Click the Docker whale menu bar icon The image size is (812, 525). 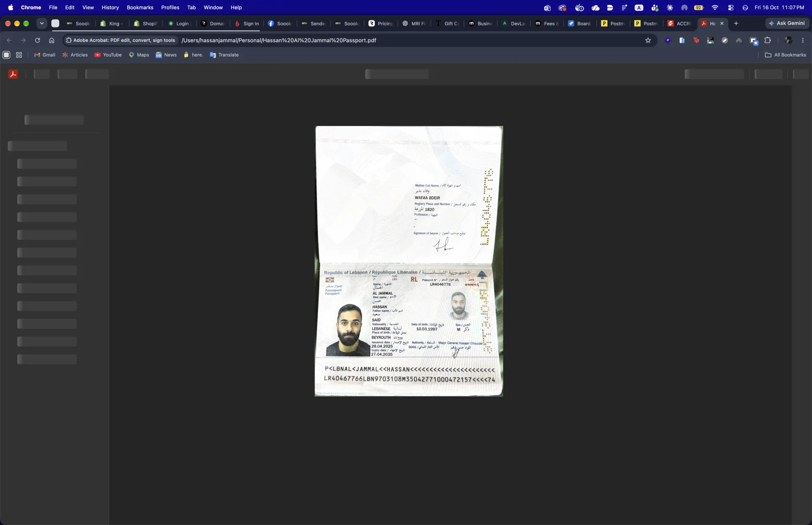(579, 8)
